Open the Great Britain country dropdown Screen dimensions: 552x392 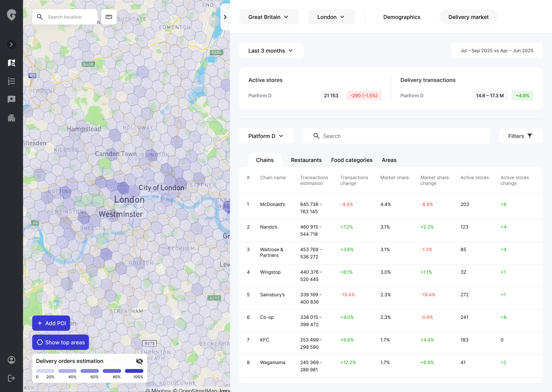[269, 17]
